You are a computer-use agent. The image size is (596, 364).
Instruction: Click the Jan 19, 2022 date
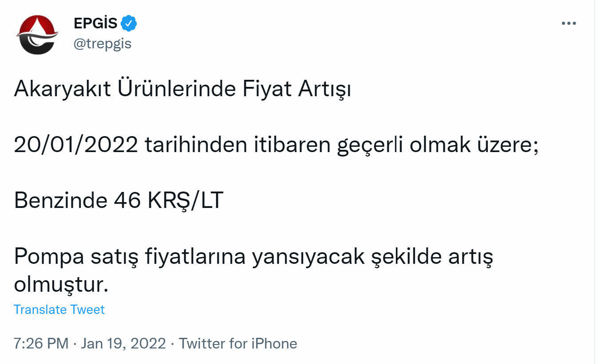(123, 344)
